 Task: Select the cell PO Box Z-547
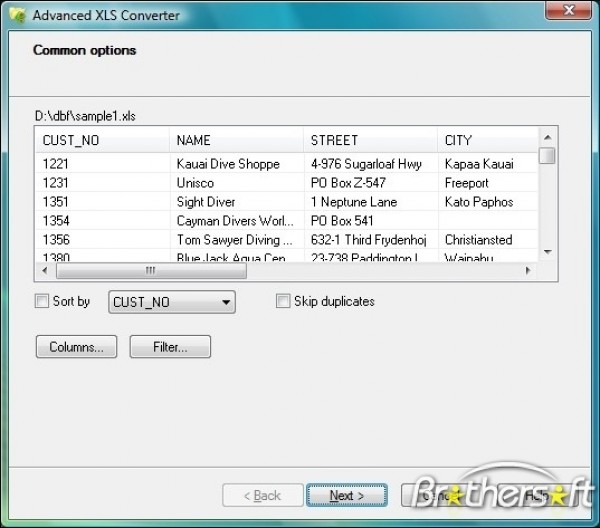(370, 183)
